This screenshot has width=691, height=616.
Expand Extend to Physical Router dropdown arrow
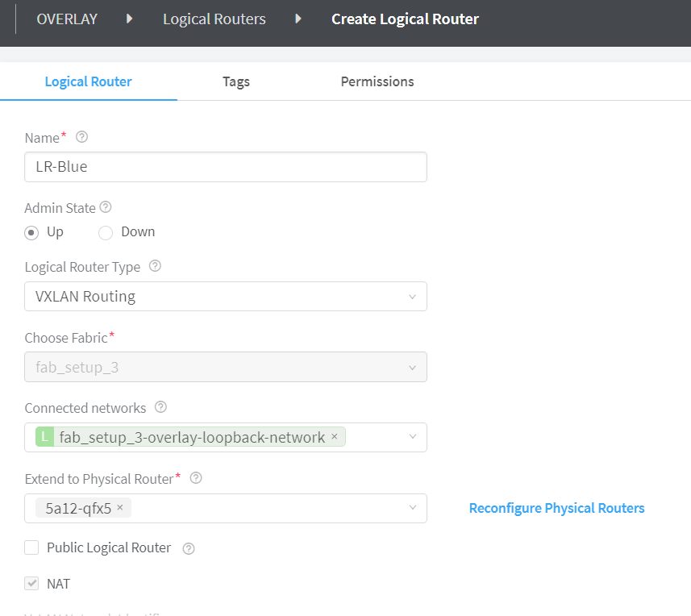413,508
